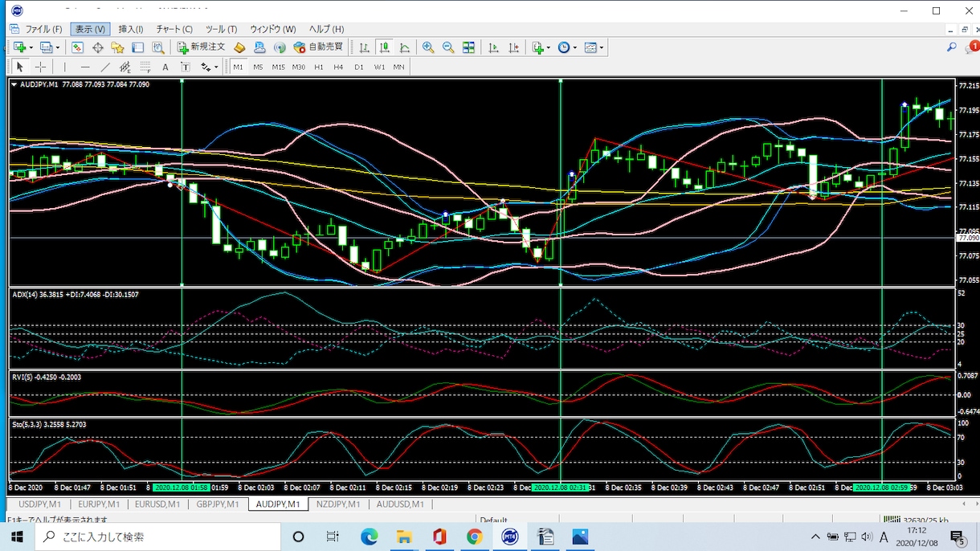Click the Profiles toolbar icon
This screenshot has width=980, height=551.
click(x=47, y=48)
